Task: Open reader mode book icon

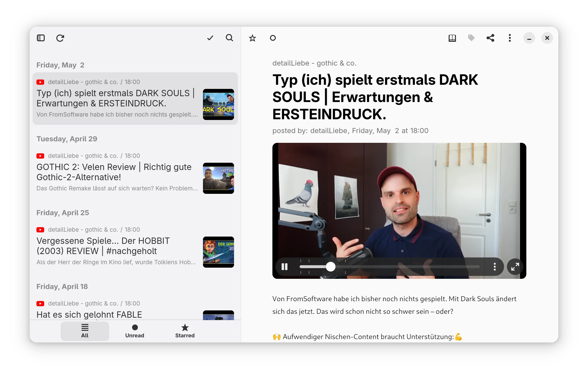Action: [452, 38]
